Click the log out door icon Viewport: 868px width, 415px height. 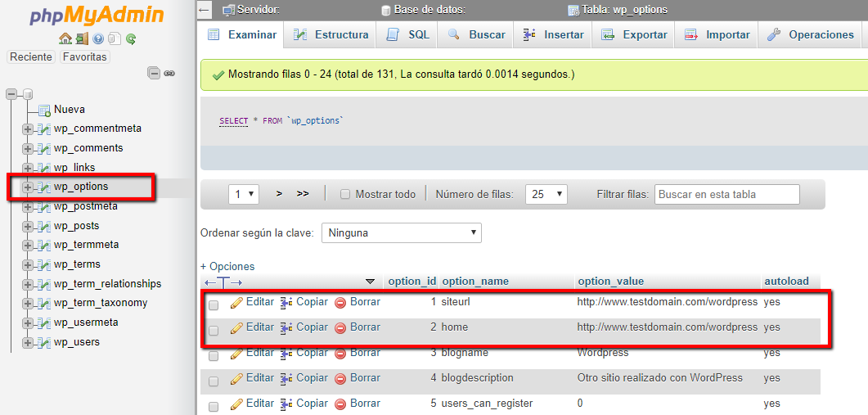(82, 38)
